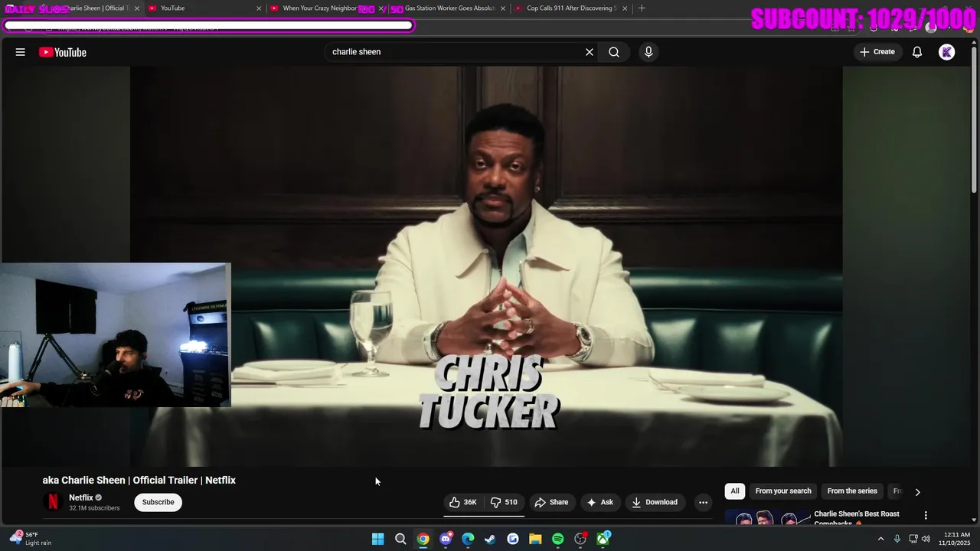Viewport: 980px width, 551px height.
Task: Open a new browser tab
Action: click(x=642, y=8)
